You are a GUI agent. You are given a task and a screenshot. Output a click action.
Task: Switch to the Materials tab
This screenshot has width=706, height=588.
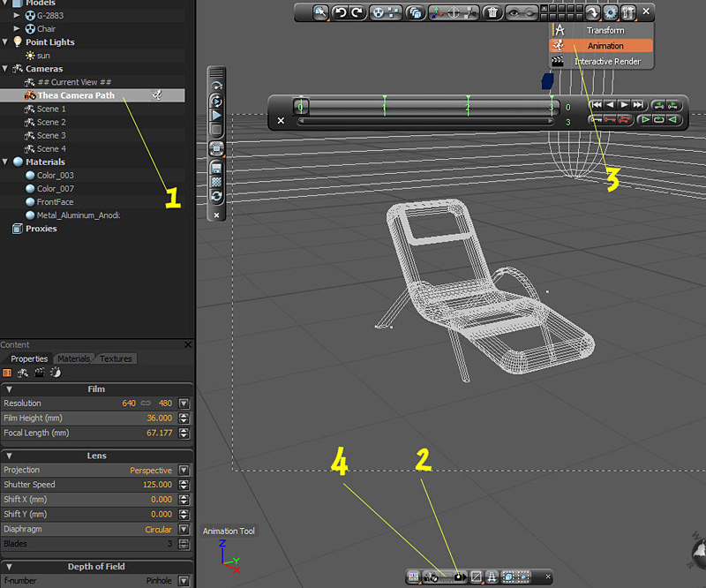(x=73, y=358)
